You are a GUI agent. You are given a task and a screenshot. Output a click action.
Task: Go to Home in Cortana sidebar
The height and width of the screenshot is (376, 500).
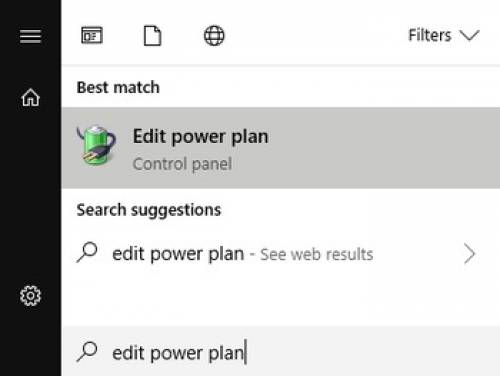tap(30, 97)
